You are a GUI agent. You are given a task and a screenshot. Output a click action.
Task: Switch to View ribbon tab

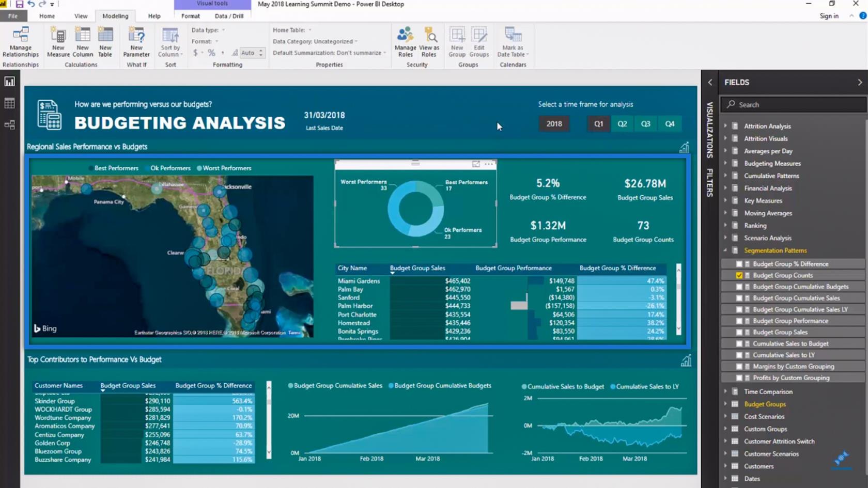coord(81,16)
